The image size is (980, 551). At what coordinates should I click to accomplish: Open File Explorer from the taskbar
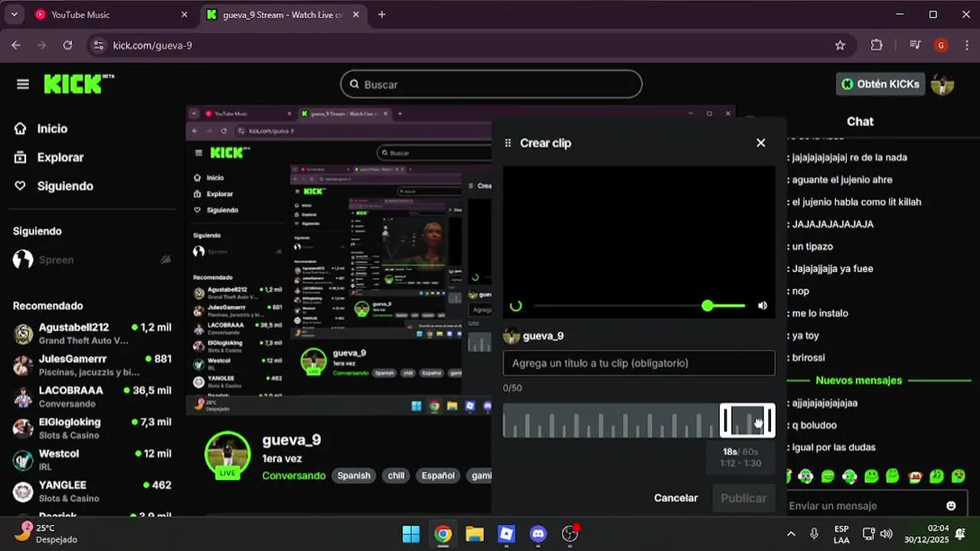click(x=475, y=533)
